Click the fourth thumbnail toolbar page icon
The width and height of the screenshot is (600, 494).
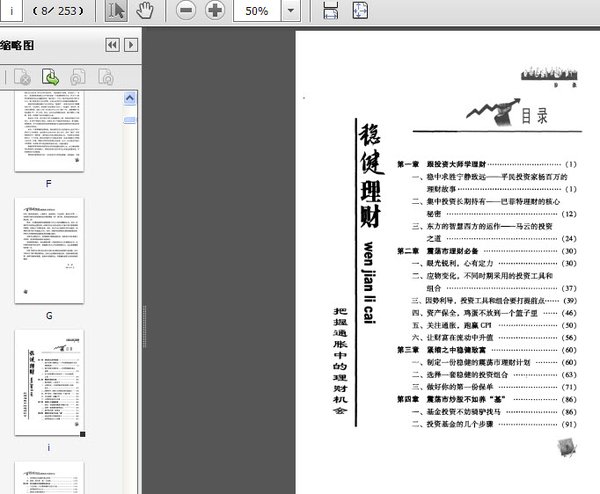coord(106,77)
